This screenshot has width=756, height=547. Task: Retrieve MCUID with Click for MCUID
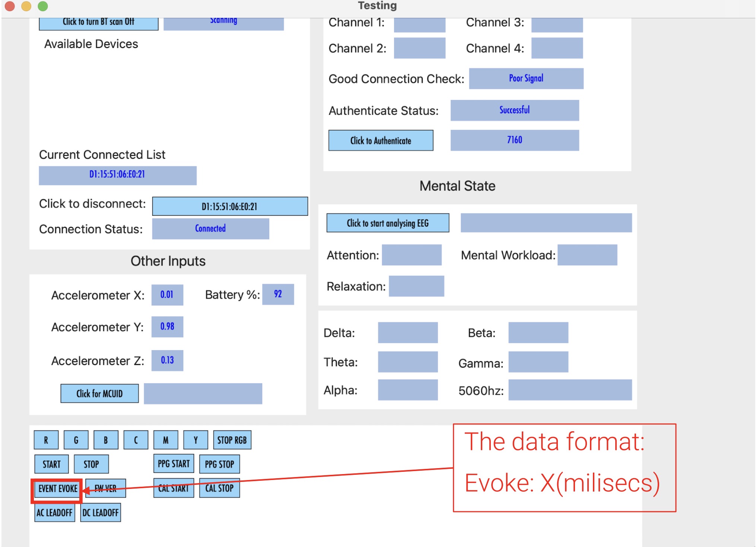[99, 393]
